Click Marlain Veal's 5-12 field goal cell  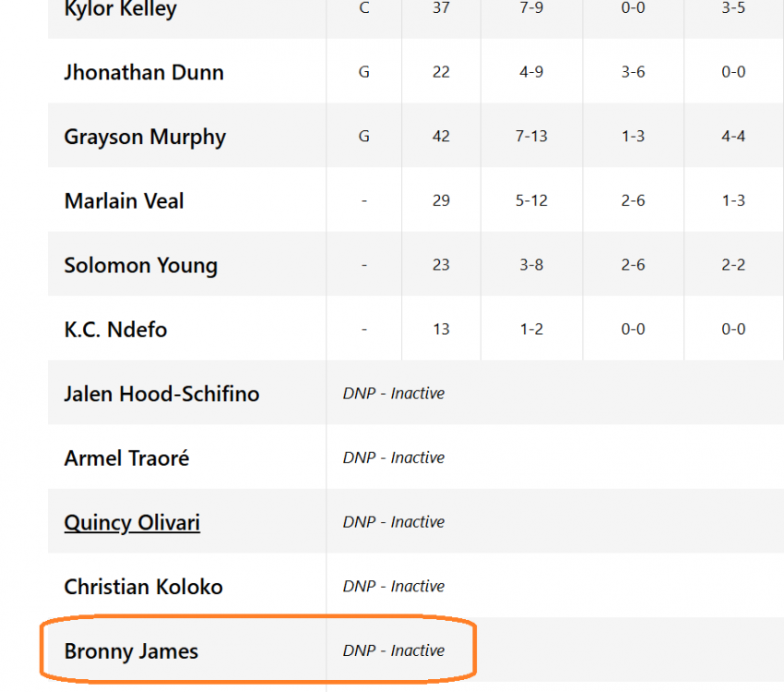(531, 200)
